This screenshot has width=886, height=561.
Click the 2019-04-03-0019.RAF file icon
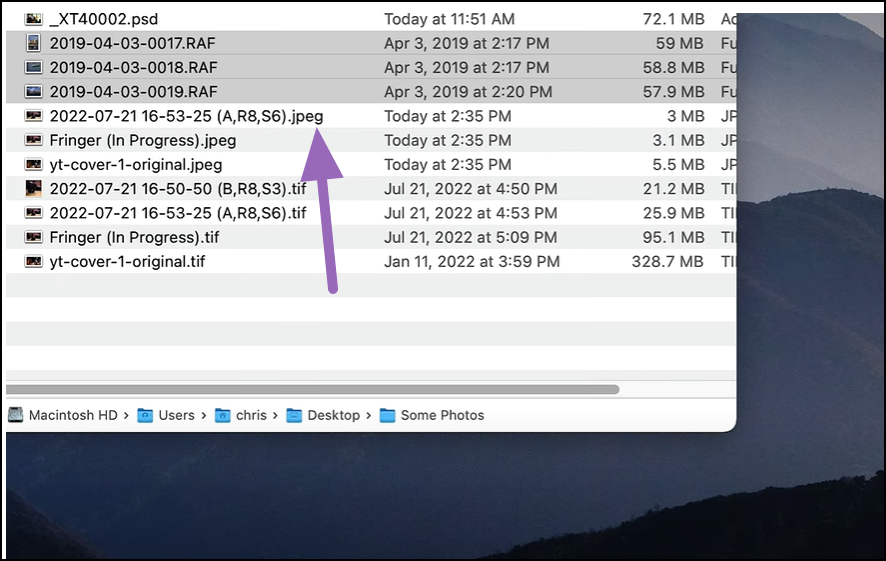click(33, 92)
